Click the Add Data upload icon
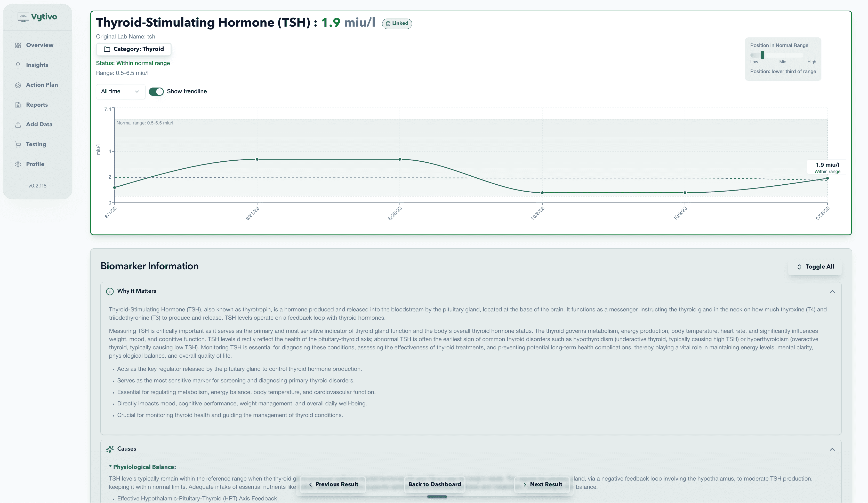 click(18, 124)
